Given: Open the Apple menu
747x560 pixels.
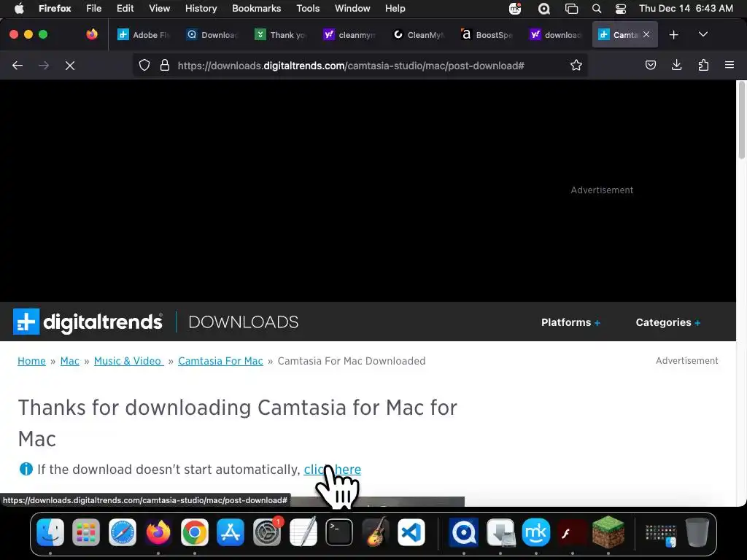Looking at the screenshot, I should (19, 8).
